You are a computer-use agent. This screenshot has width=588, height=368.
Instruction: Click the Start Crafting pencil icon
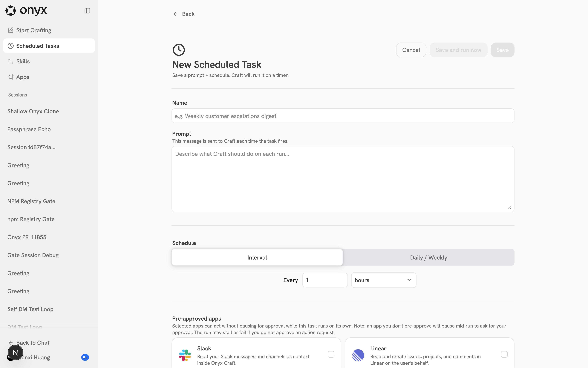click(10, 30)
